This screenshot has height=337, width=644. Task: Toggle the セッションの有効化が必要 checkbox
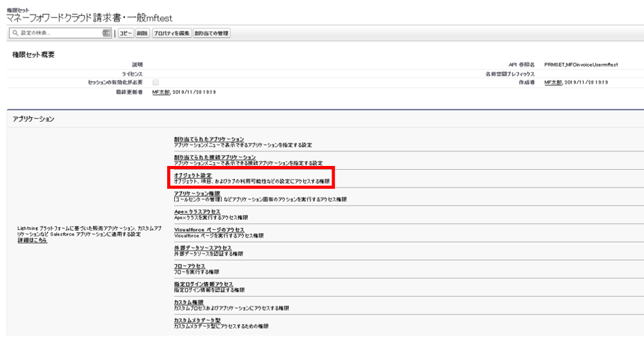click(156, 83)
